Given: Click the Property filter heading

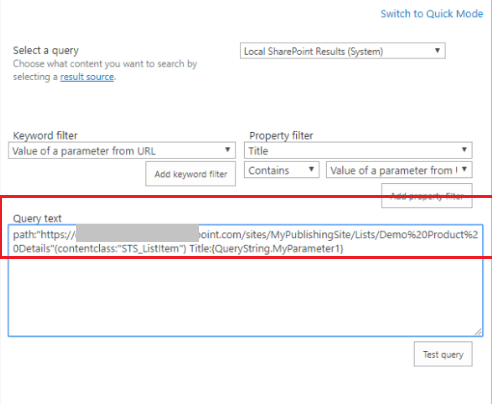Looking at the screenshot, I should pyautogui.click(x=281, y=136).
